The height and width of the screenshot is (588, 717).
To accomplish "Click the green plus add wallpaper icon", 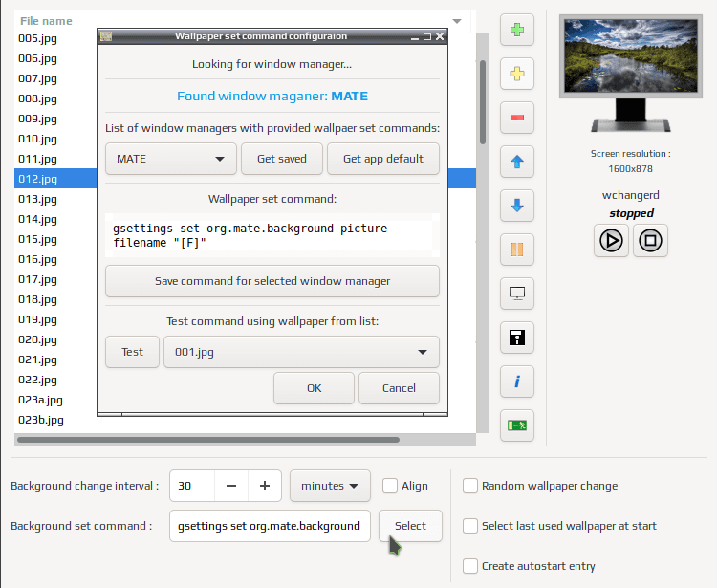I will (x=516, y=31).
